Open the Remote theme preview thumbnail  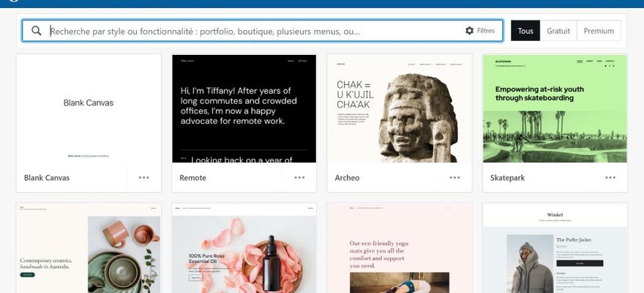(x=244, y=108)
